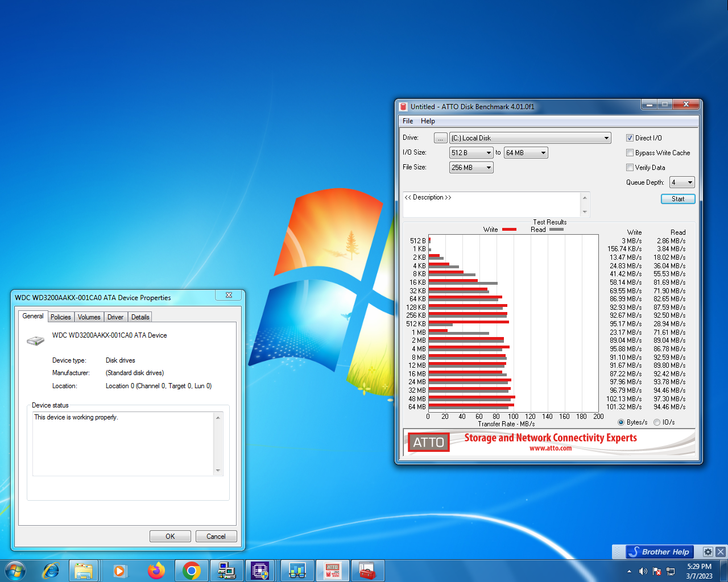Viewport: 728px width, 582px height.
Task: Launch Firefox from the taskbar
Action: (x=156, y=570)
